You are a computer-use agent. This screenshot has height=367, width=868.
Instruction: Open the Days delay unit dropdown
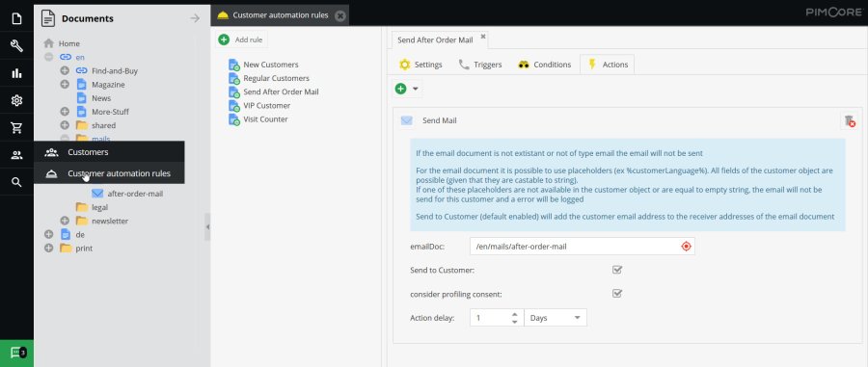tap(556, 318)
